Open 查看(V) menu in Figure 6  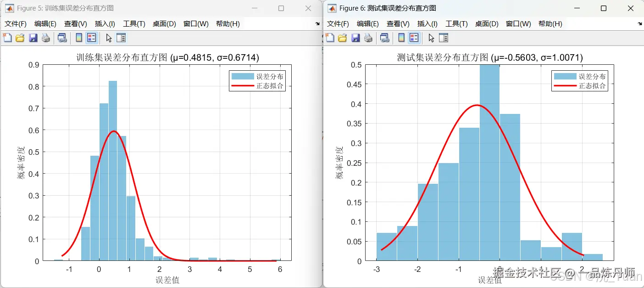tap(398, 24)
